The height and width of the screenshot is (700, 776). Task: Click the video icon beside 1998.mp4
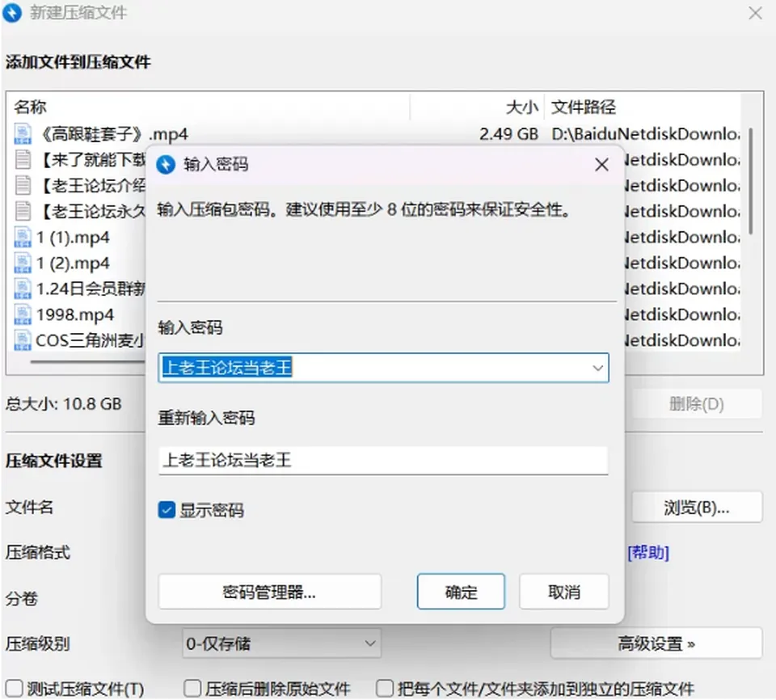pos(23,314)
